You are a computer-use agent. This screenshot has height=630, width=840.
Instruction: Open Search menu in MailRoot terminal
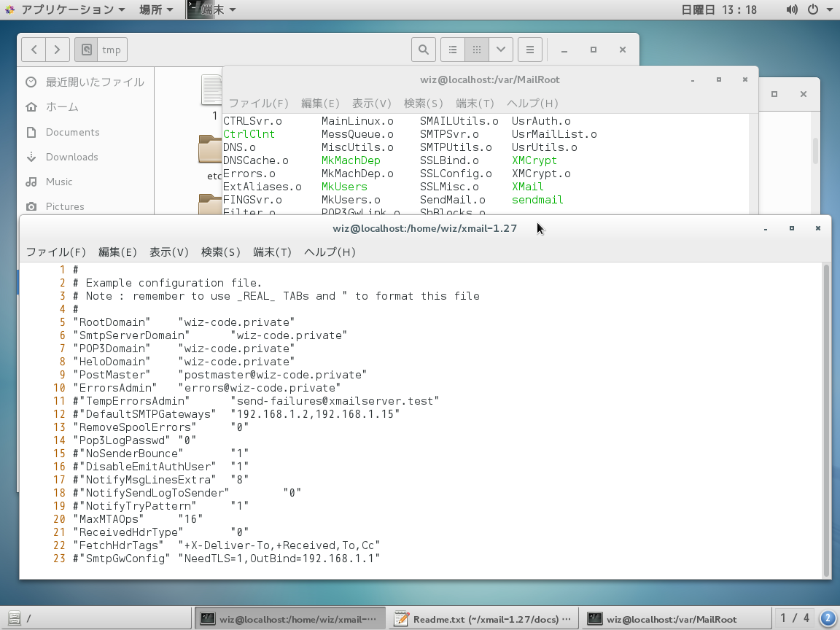click(x=423, y=104)
